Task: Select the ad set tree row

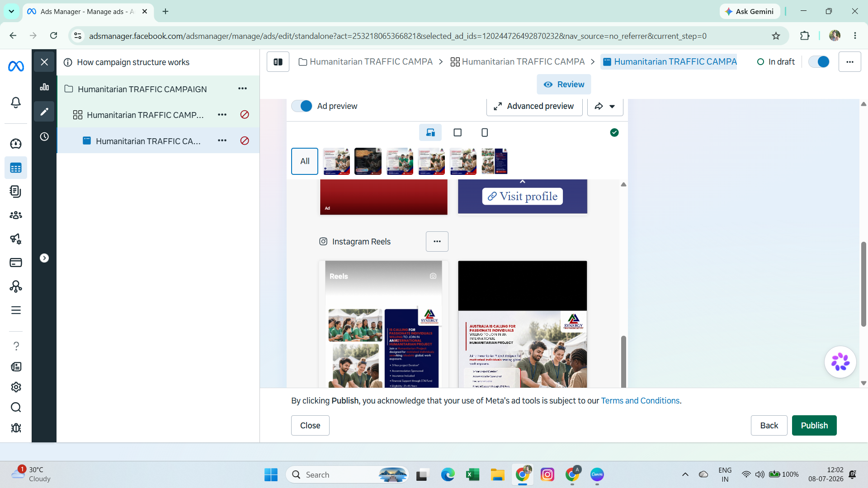Action: click(x=158, y=115)
